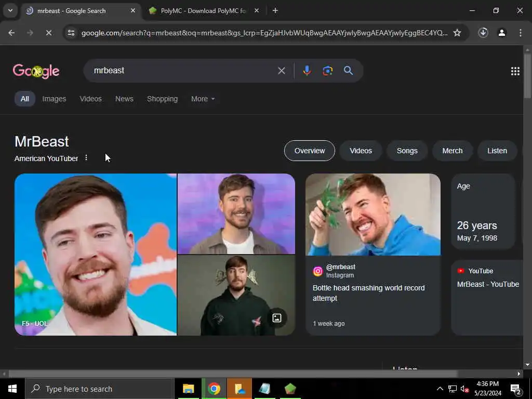532x399 pixels.
Task: Open Chrome downloads icon
Action: tap(483, 33)
